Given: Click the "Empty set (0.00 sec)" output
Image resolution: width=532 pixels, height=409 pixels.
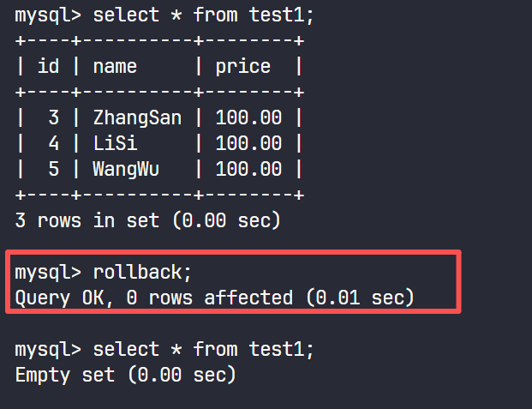Looking at the screenshot, I should tap(125, 375).
